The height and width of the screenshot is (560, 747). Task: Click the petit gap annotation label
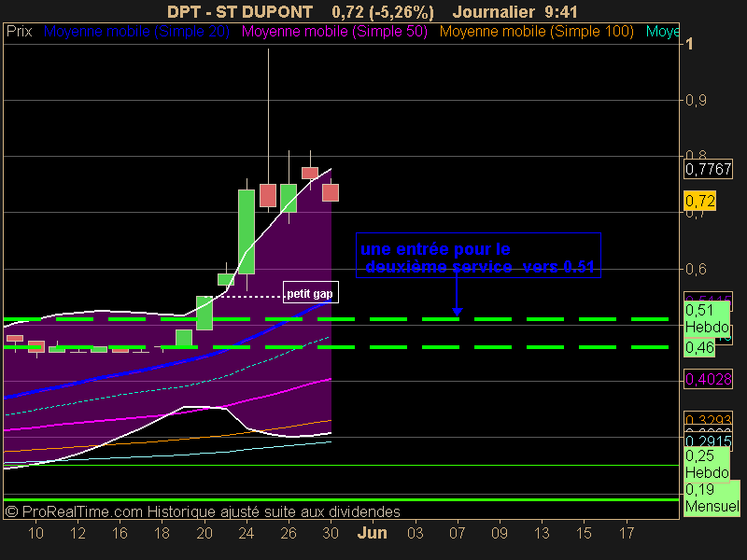pos(311,292)
